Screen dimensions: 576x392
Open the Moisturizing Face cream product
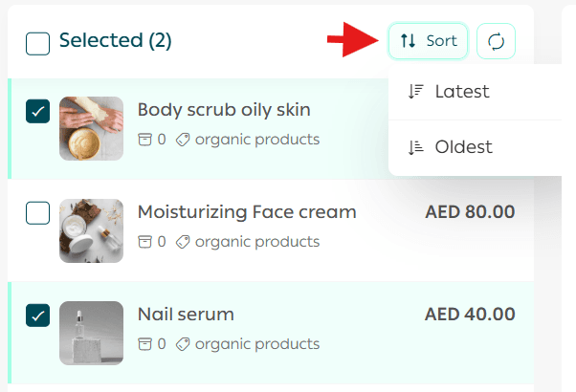247,212
